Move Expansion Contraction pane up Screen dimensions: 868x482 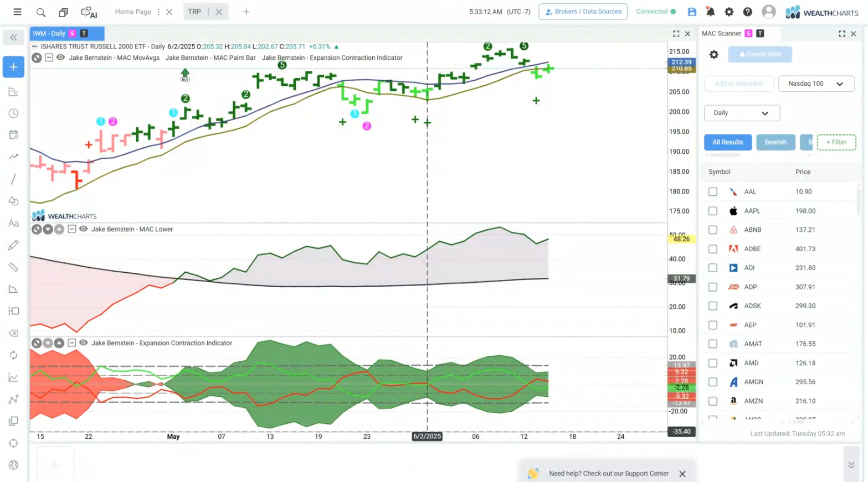point(59,343)
